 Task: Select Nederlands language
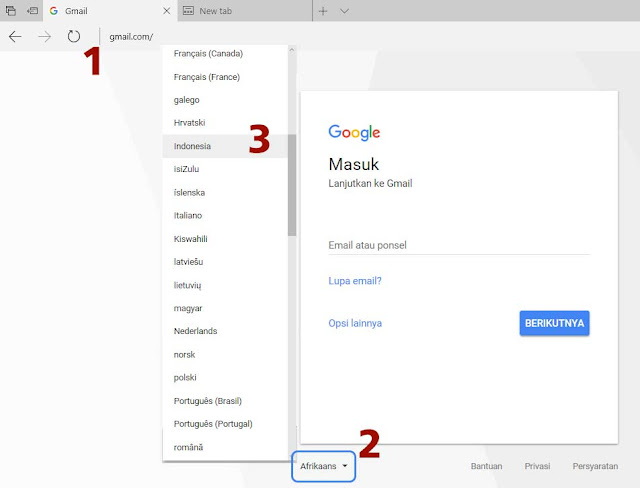pyautogui.click(x=225, y=331)
